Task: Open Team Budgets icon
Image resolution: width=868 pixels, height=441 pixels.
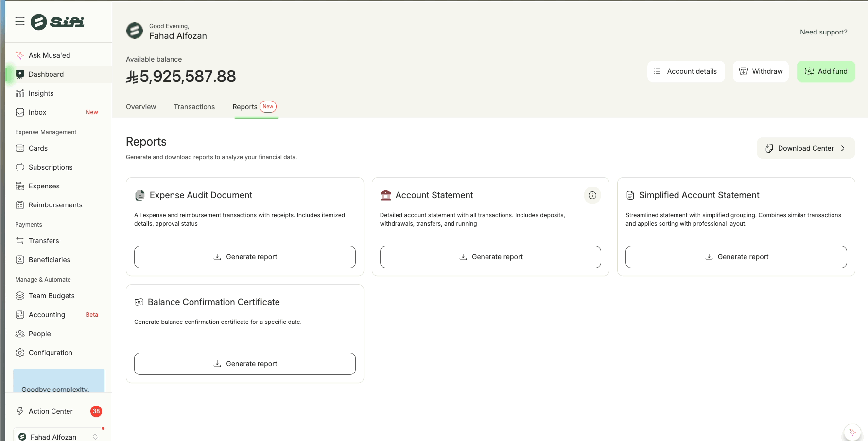Action: click(x=20, y=296)
